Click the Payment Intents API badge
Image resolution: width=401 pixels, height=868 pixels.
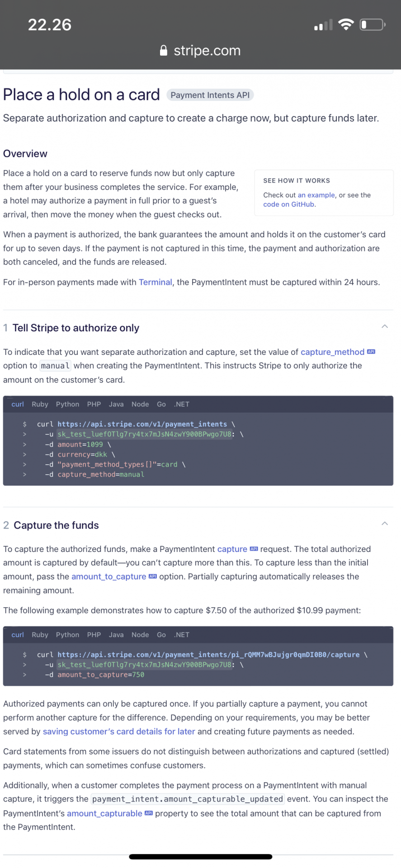pyautogui.click(x=210, y=95)
